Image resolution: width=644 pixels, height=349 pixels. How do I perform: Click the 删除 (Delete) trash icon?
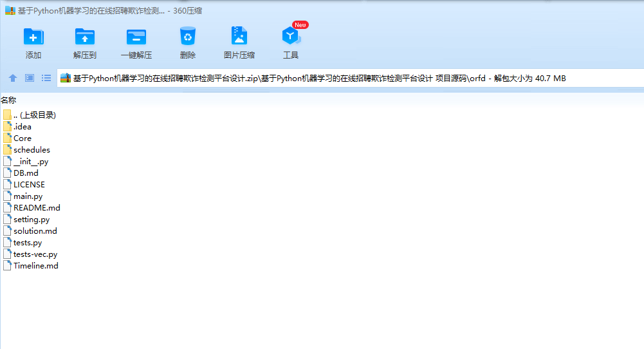coord(188,36)
